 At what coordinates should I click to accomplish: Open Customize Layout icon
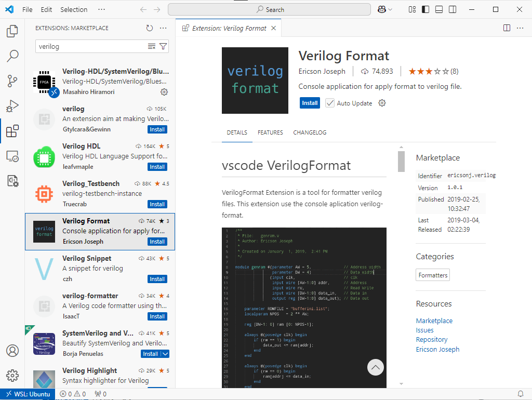tap(412, 9)
